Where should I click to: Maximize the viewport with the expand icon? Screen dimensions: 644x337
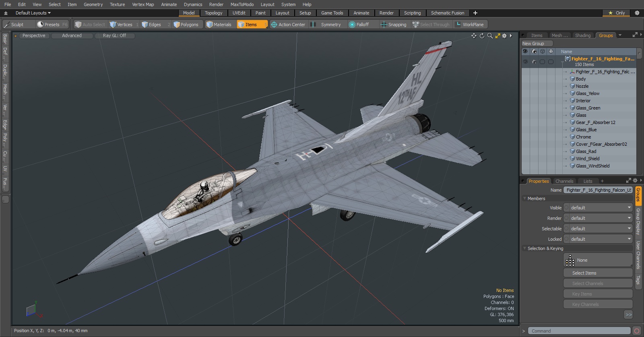coord(498,36)
